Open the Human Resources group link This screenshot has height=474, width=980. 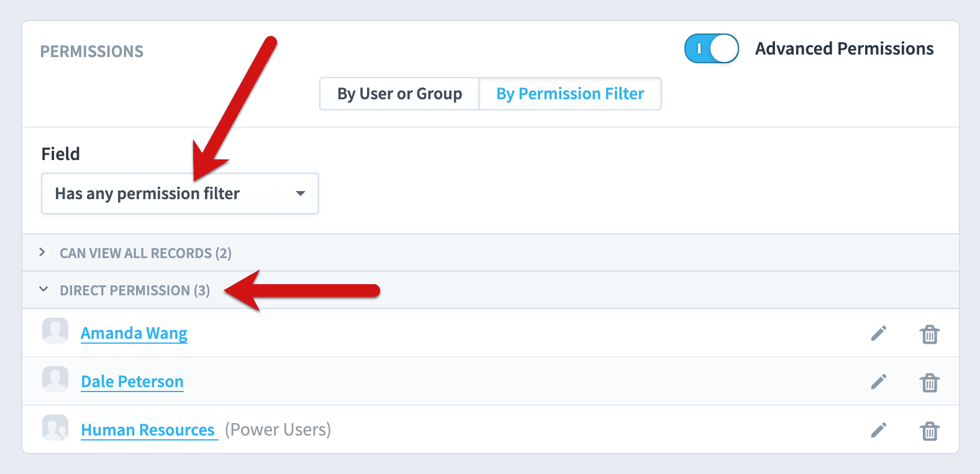(148, 430)
